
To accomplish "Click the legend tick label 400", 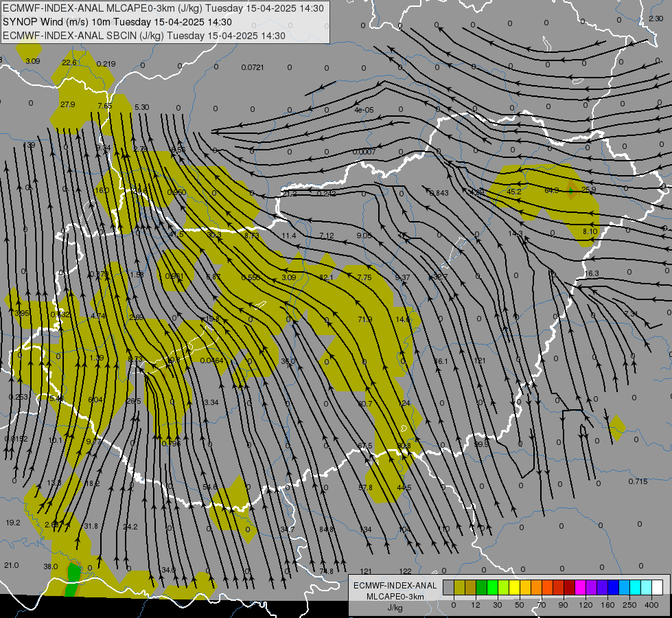I will [651, 605].
